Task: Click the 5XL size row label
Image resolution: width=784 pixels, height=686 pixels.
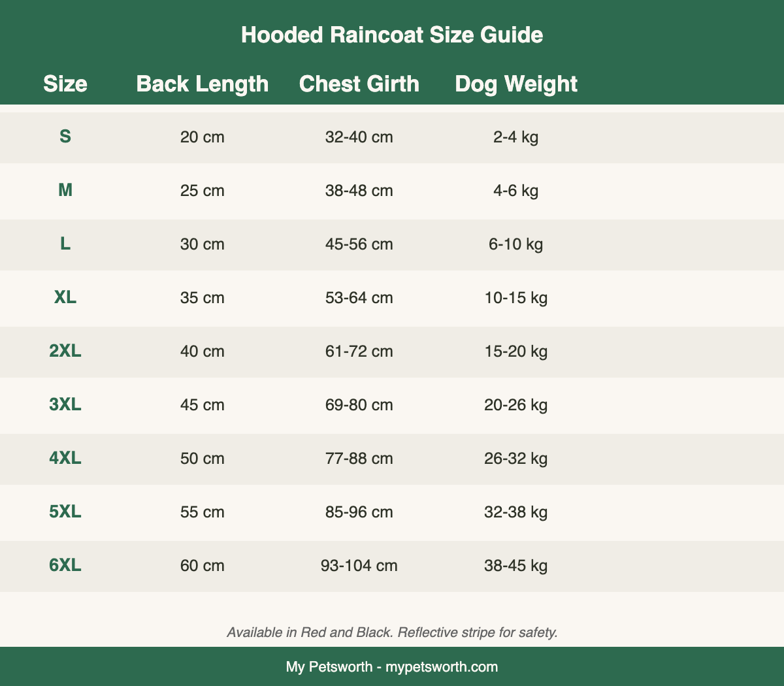Action: (65, 512)
